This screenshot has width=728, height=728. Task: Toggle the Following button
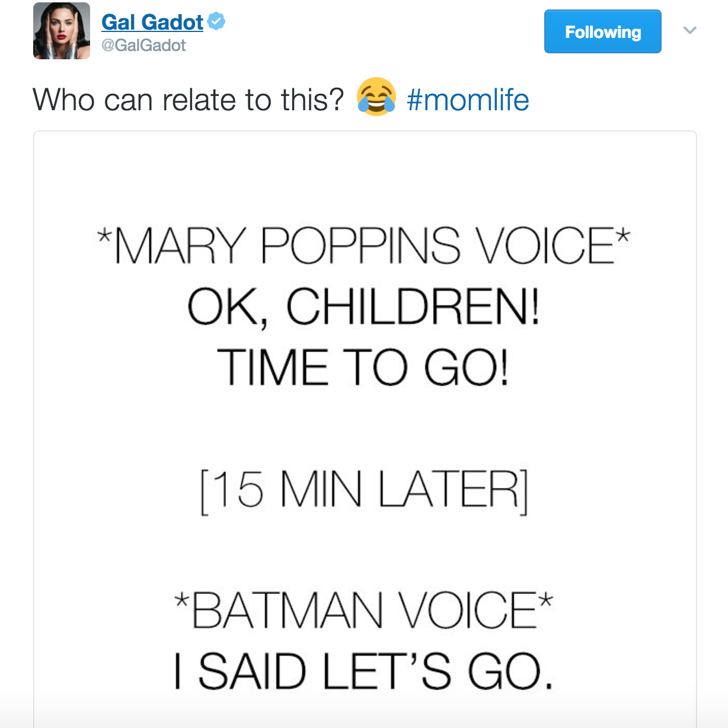pyautogui.click(x=603, y=31)
